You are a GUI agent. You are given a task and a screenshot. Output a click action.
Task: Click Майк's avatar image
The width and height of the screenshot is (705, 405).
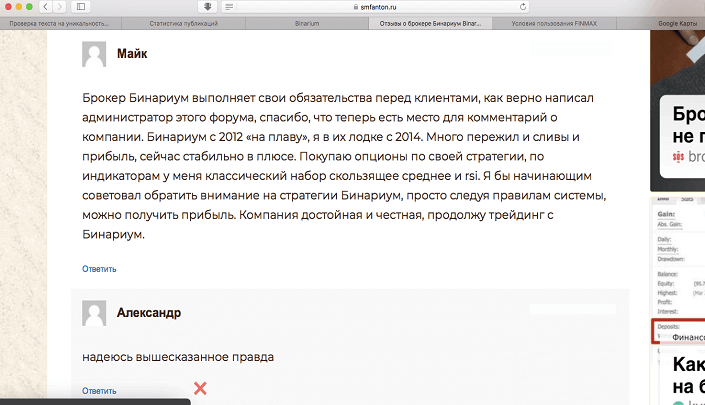(94, 54)
